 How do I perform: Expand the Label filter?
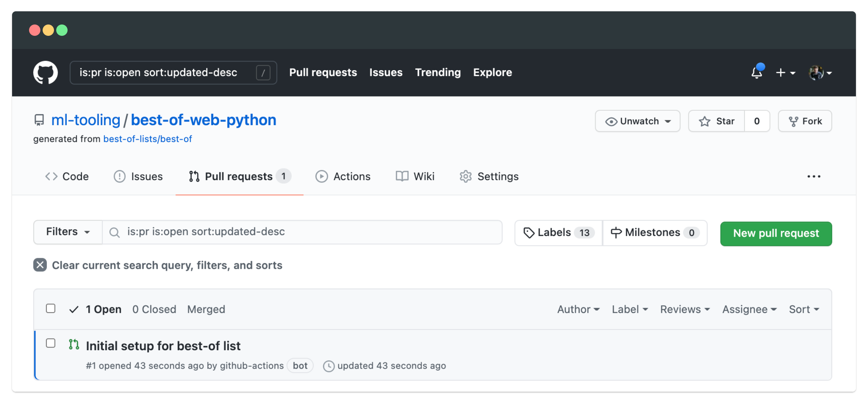click(x=630, y=309)
